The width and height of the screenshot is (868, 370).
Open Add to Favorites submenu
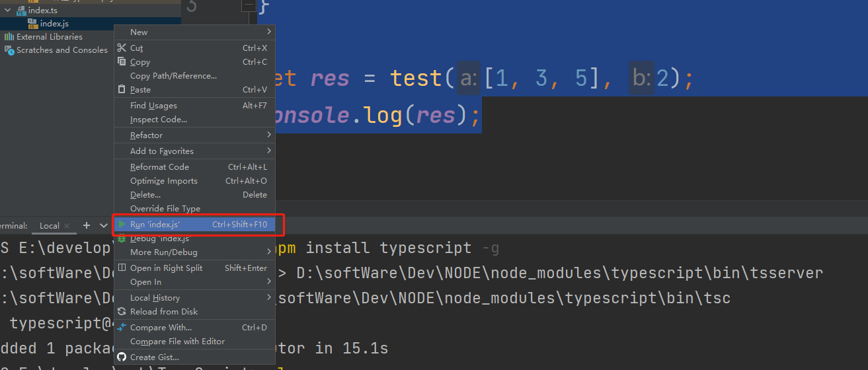[x=194, y=151]
